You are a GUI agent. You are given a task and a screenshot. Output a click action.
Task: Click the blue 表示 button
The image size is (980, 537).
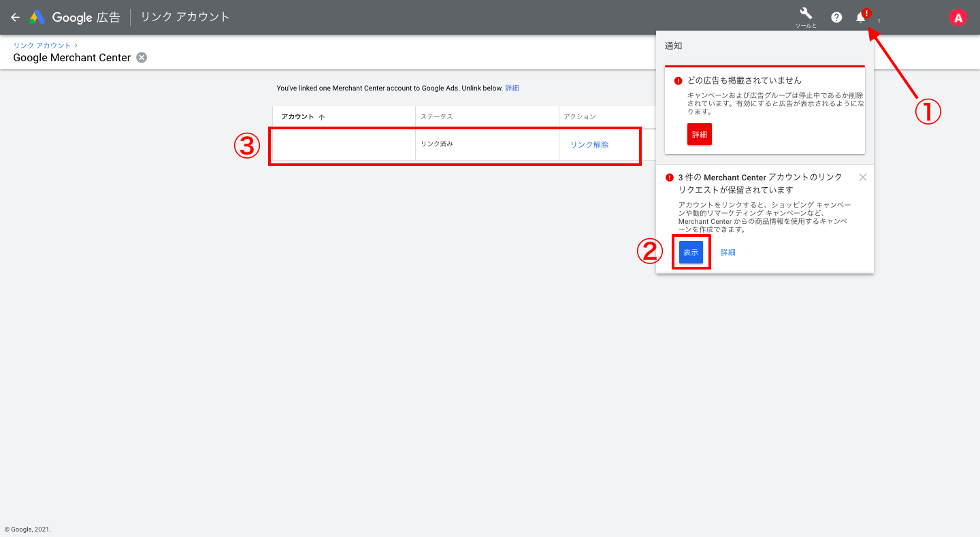click(691, 253)
